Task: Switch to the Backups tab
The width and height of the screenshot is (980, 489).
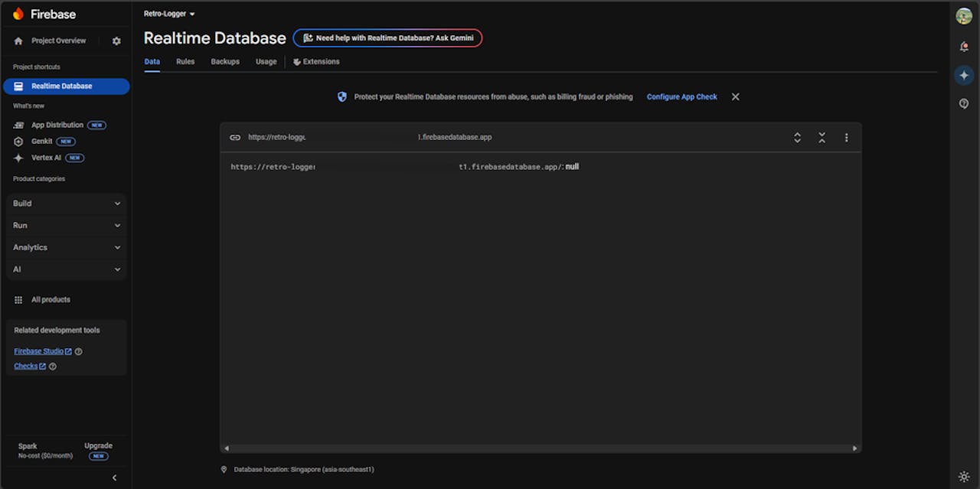Action: [225, 62]
